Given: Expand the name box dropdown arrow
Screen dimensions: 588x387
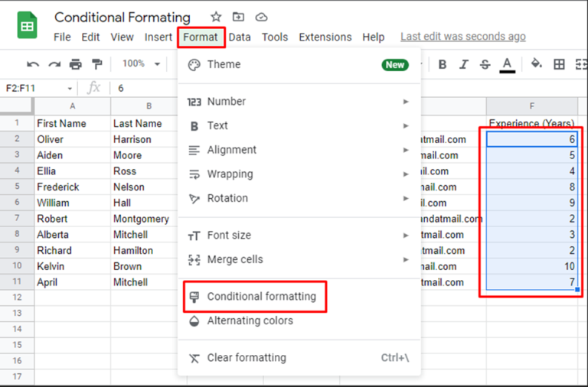Looking at the screenshot, I should coord(70,89).
